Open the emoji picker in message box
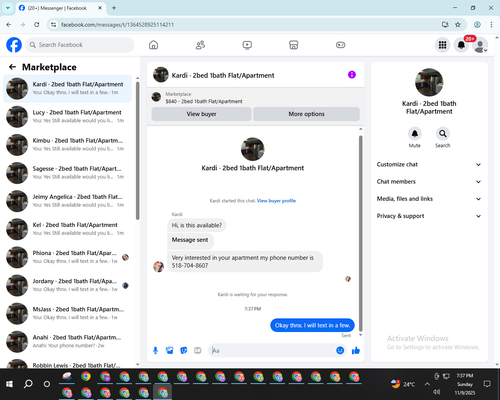Image resolution: width=500 pixels, height=400 pixels. (x=340, y=350)
